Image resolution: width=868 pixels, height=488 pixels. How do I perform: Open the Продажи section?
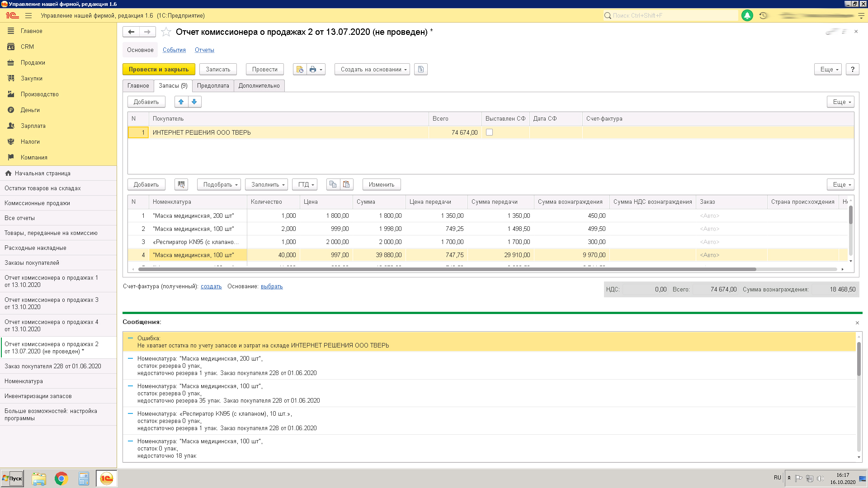[x=33, y=62]
